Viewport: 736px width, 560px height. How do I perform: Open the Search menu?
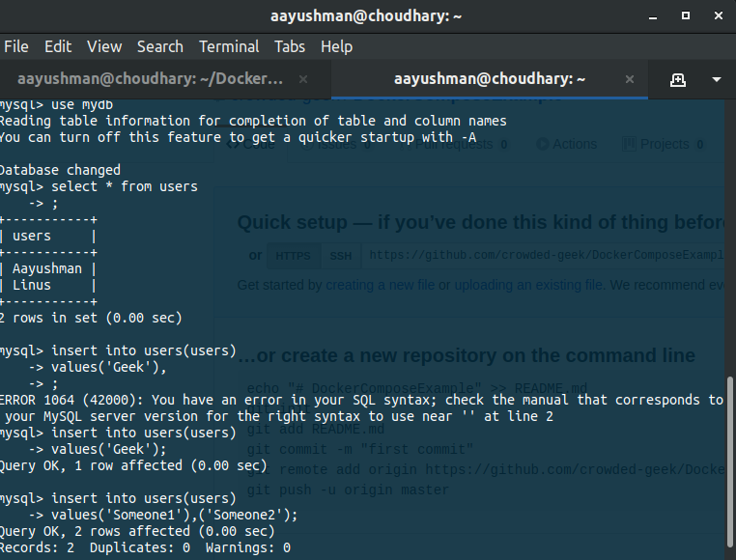[160, 47]
